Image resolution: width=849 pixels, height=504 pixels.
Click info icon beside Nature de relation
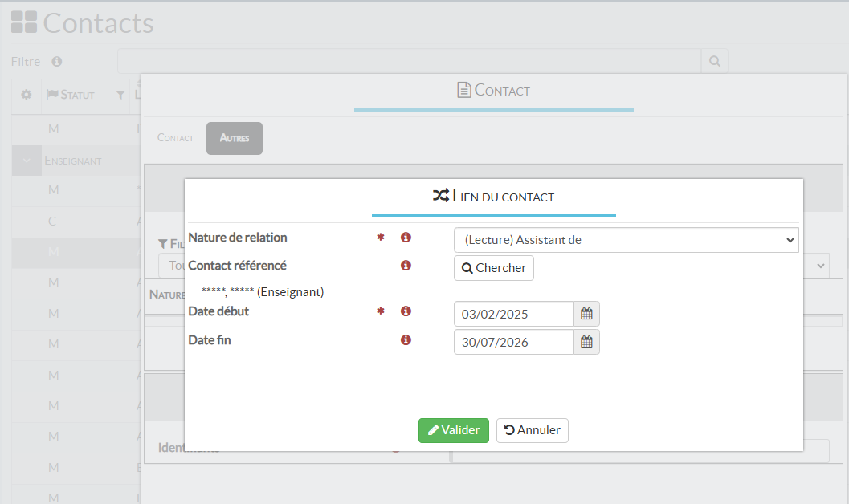point(406,238)
